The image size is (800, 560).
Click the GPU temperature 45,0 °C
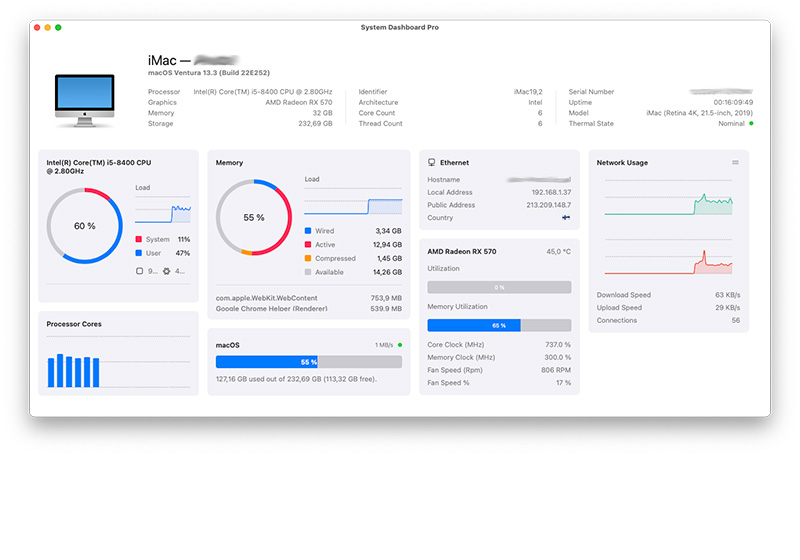(x=559, y=251)
